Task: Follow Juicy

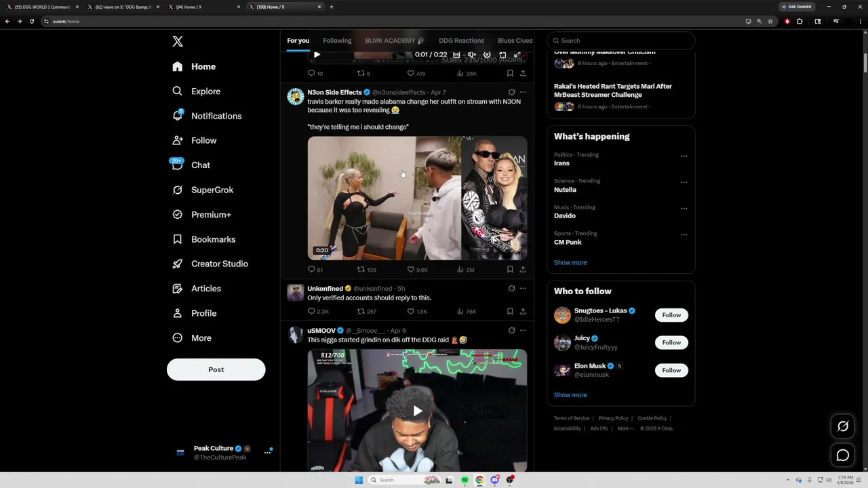Action: click(x=671, y=342)
